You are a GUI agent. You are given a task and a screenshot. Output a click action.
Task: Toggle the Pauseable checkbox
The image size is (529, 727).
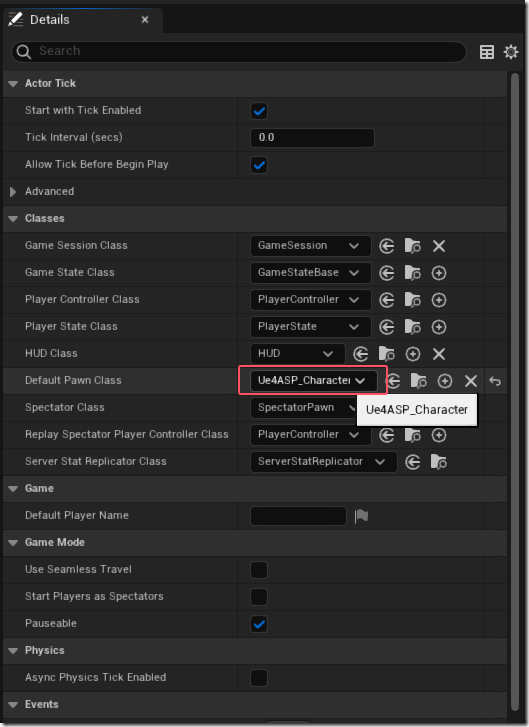(259, 624)
